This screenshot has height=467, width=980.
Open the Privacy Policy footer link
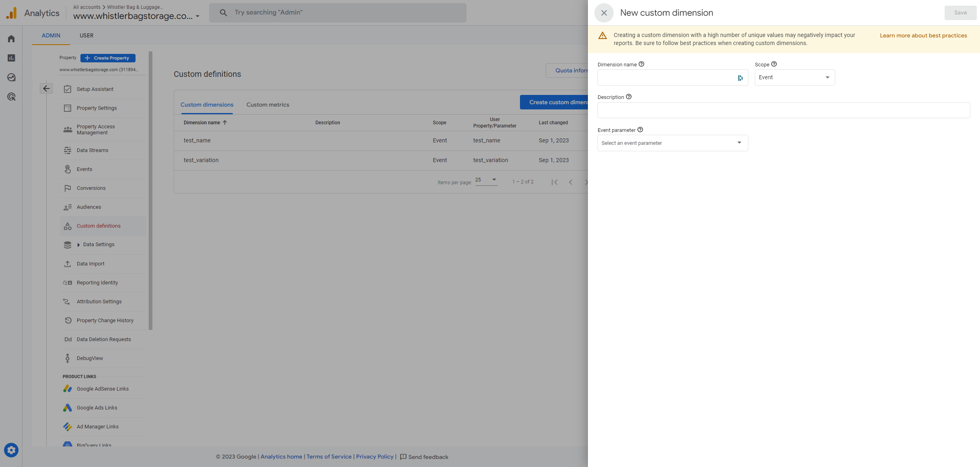tap(375, 457)
